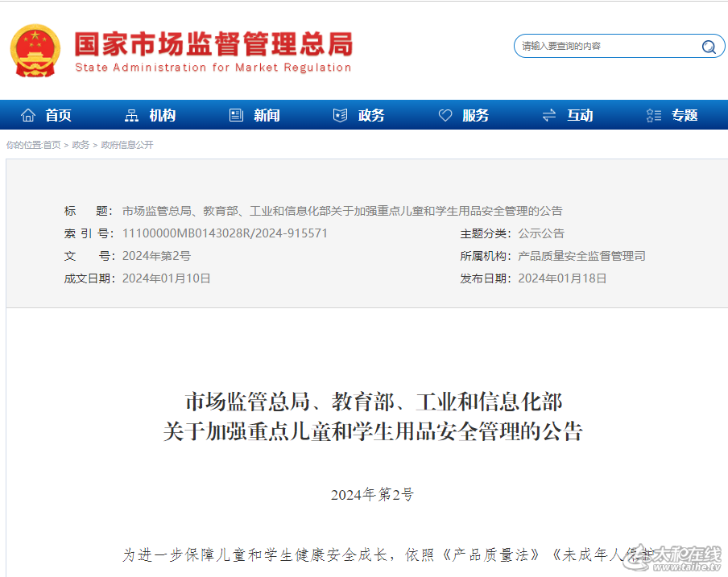Click the 政府信息公开 breadcrumb link
The width and height of the screenshot is (728, 577).
(127, 145)
